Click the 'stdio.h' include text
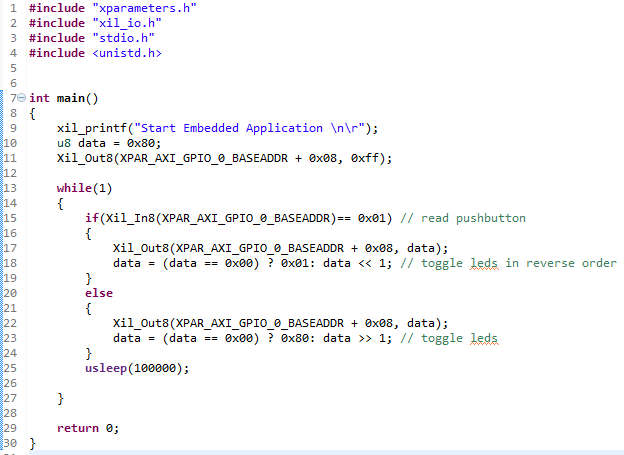Image resolution: width=624 pixels, height=455 pixels. pyautogui.click(x=123, y=38)
